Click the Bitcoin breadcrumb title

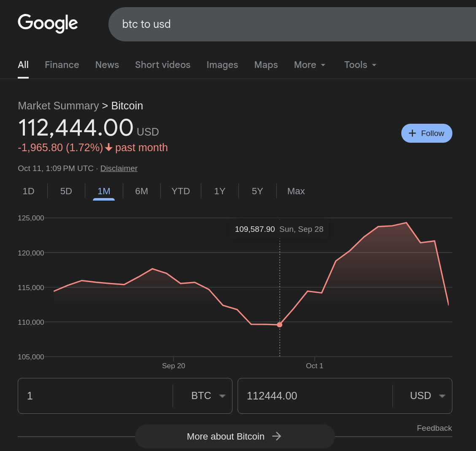click(x=127, y=106)
